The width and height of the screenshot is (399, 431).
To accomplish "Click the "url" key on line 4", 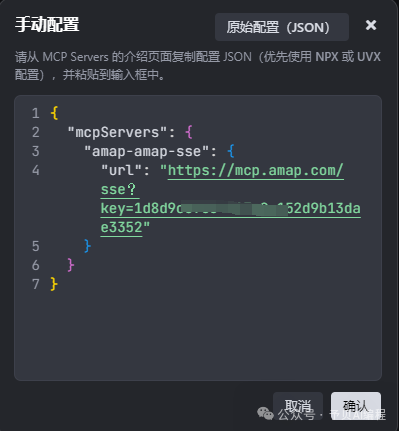I will [x=121, y=171].
